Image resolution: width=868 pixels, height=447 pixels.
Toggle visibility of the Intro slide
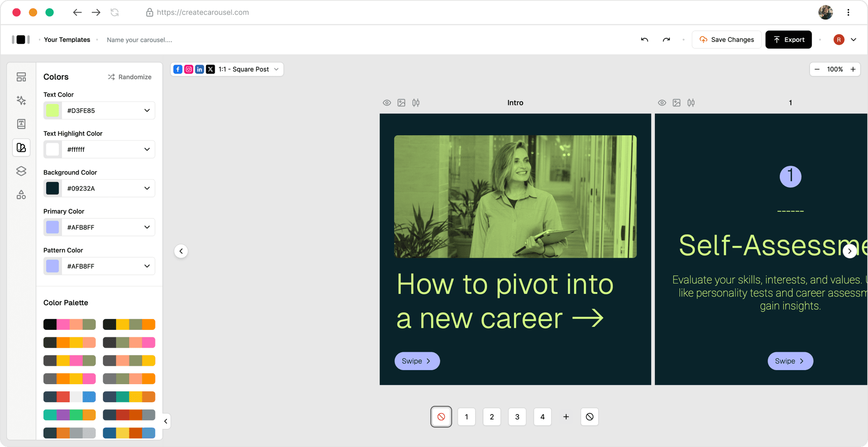pyautogui.click(x=387, y=103)
